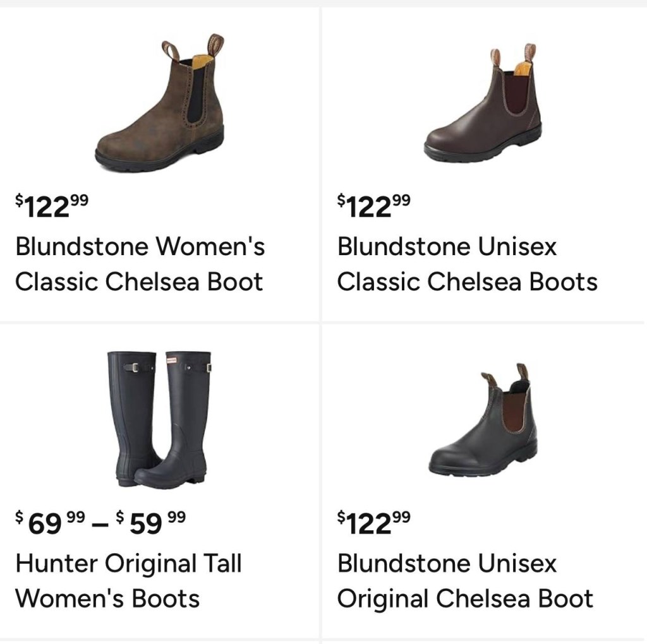
Task: Click the words "Classic Chelsea Boot" in the Women's title
Action: click(139, 282)
